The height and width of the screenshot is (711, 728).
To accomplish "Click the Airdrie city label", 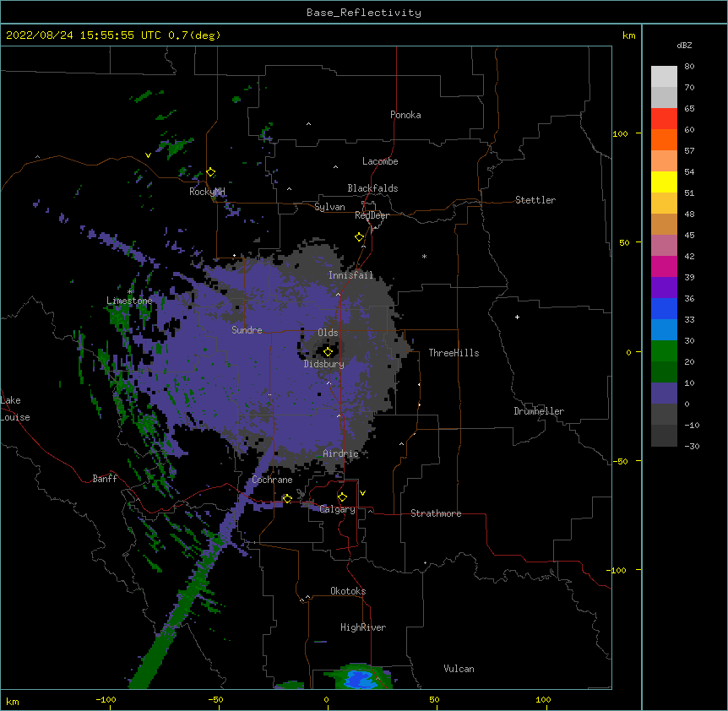I will point(340,453).
